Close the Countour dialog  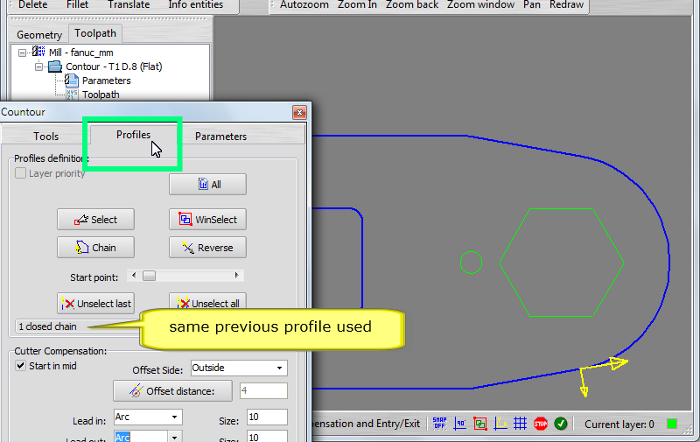click(x=300, y=112)
